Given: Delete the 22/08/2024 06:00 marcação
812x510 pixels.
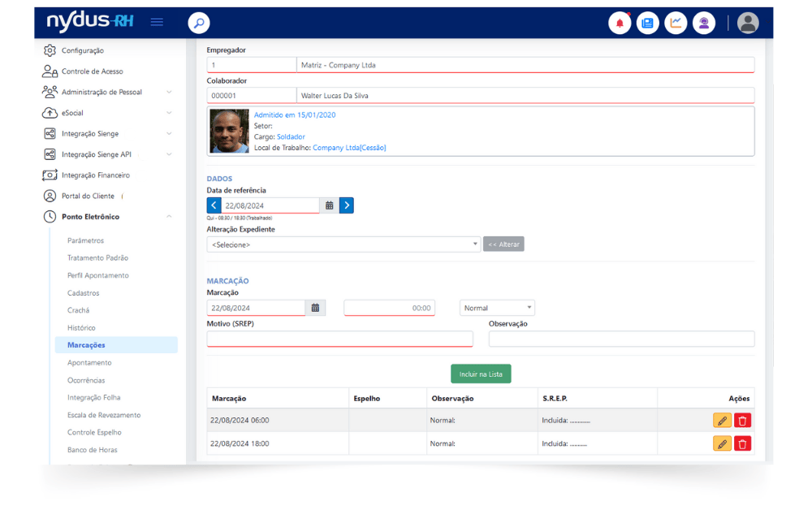Looking at the screenshot, I should coord(742,420).
